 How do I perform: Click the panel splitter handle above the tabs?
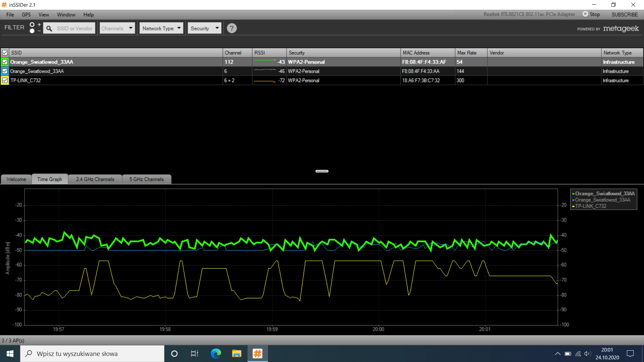(x=322, y=171)
